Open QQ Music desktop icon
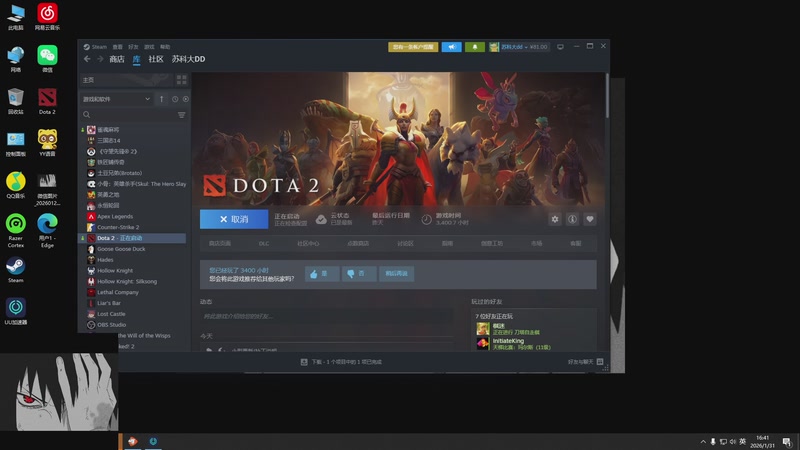The height and width of the screenshot is (450, 800). (x=16, y=185)
